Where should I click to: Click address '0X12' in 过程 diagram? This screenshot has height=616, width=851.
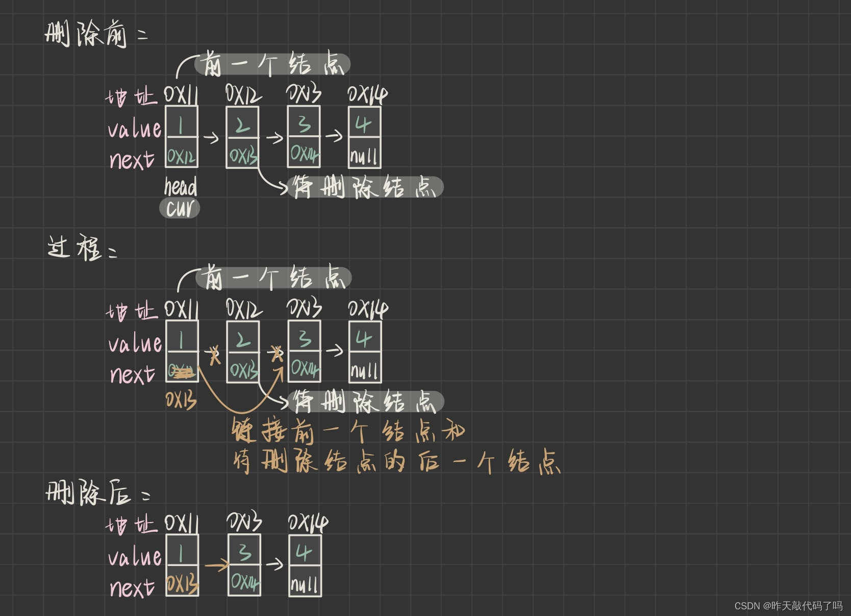pos(244,309)
